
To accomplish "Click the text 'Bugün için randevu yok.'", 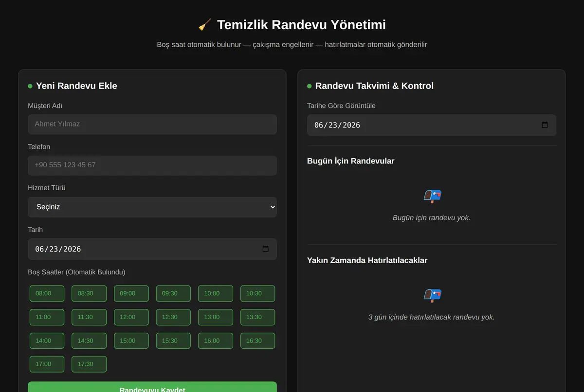I will tap(432, 218).
